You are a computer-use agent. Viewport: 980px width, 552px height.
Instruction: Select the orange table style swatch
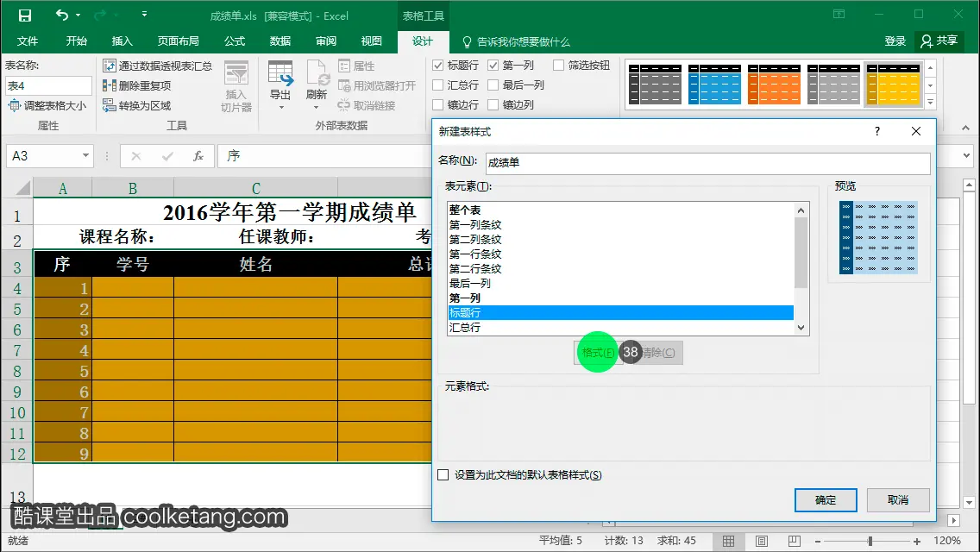click(x=775, y=84)
